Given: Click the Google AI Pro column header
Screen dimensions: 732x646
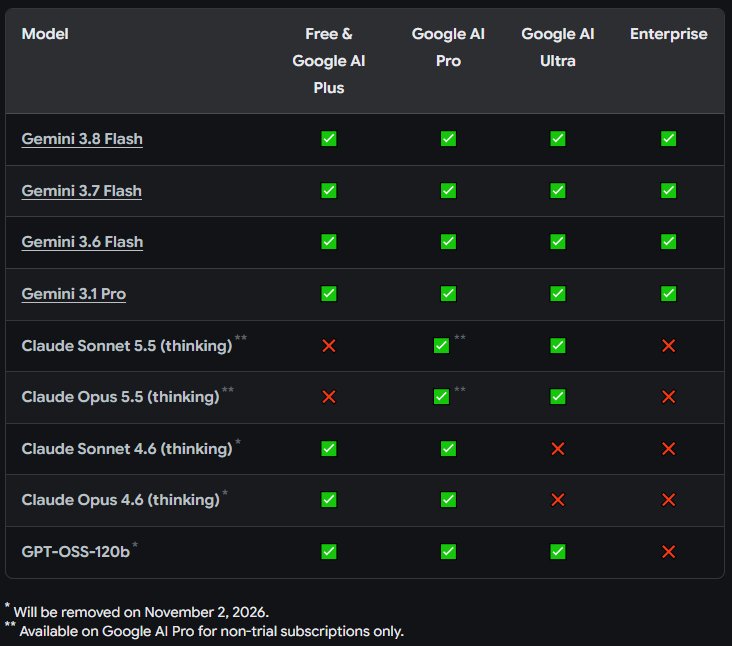Looking at the screenshot, I should pyautogui.click(x=448, y=47).
